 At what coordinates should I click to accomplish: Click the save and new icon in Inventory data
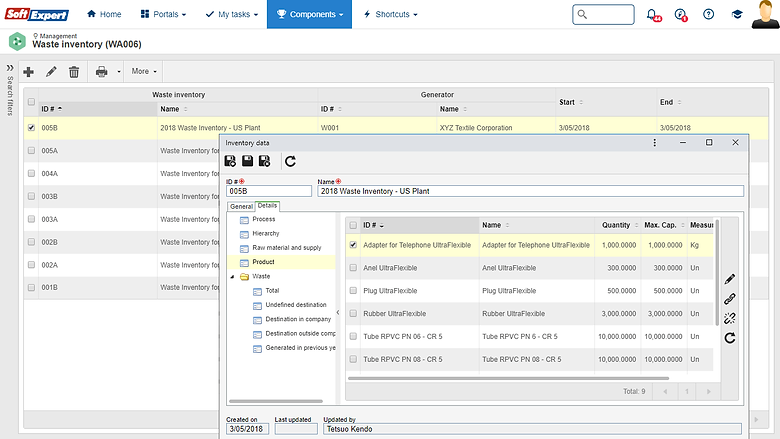pyautogui.click(x=230, y=161)
